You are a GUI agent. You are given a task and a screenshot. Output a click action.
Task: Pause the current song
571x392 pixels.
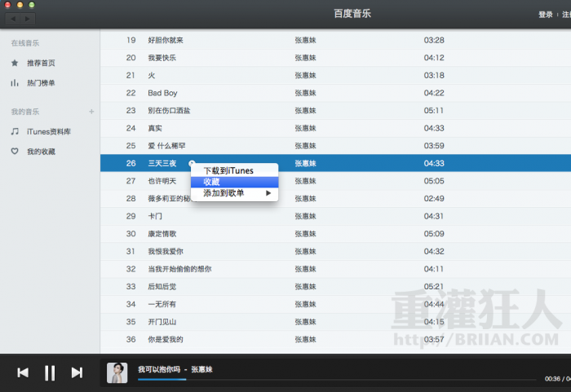(x=50, y=372)
